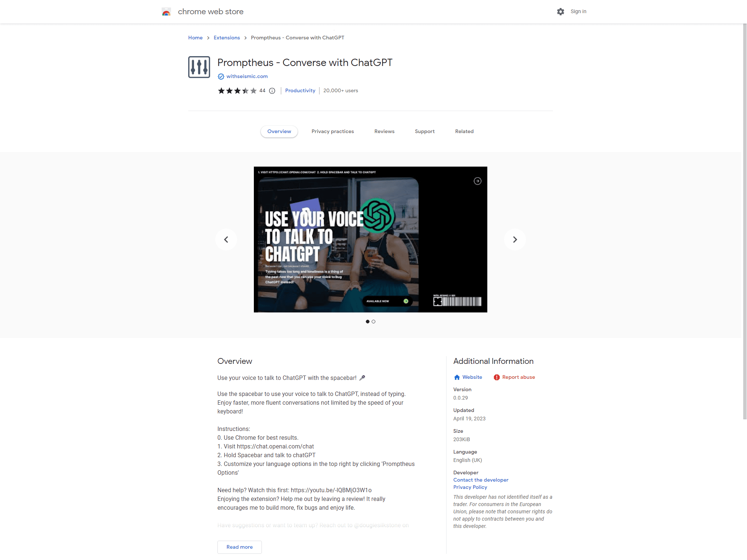
Task: Click the verified publisher badge icon
Action: [221, 77]
